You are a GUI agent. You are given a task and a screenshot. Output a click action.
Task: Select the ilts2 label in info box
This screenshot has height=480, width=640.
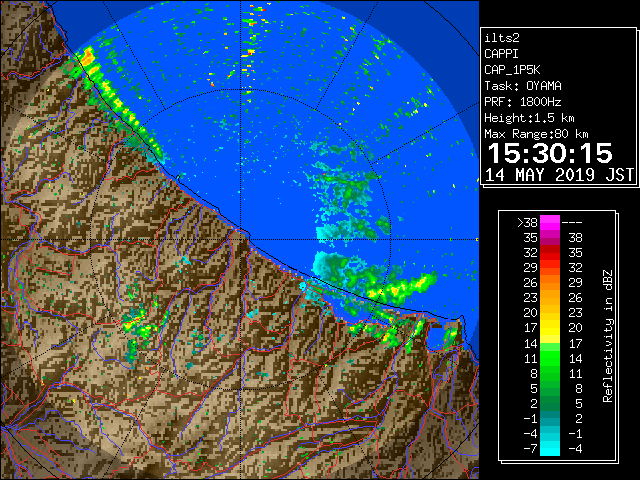pyautogui.click(x=502, y=38)
